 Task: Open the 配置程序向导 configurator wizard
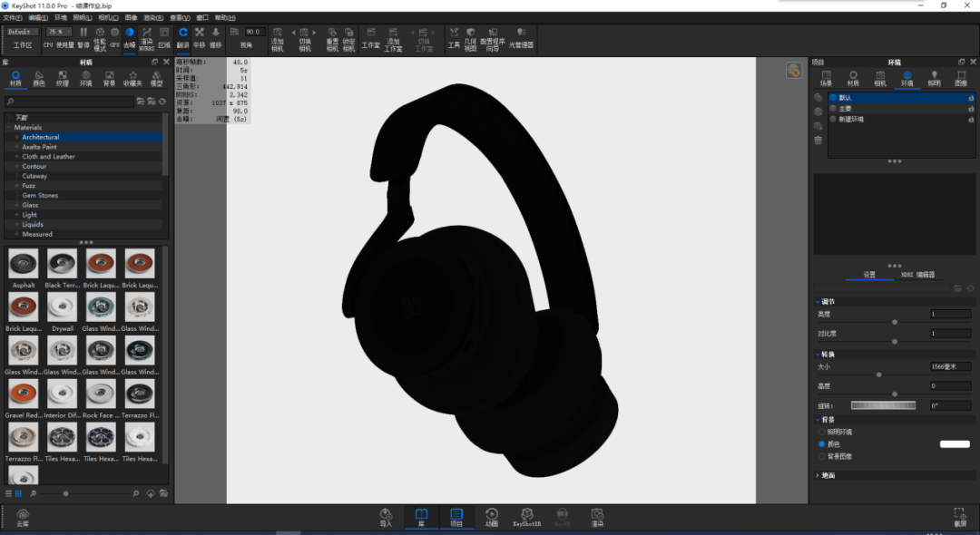click(x=493, y=38)
